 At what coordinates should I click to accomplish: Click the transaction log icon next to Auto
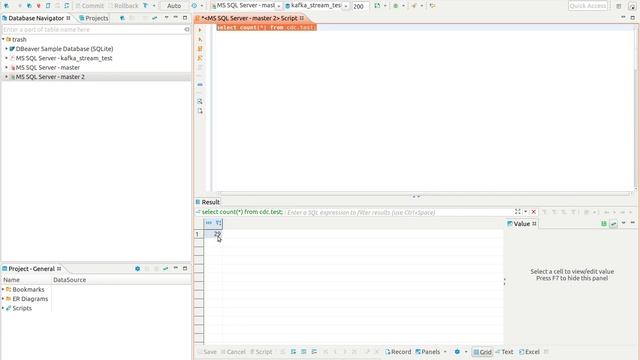pos(194,6)
